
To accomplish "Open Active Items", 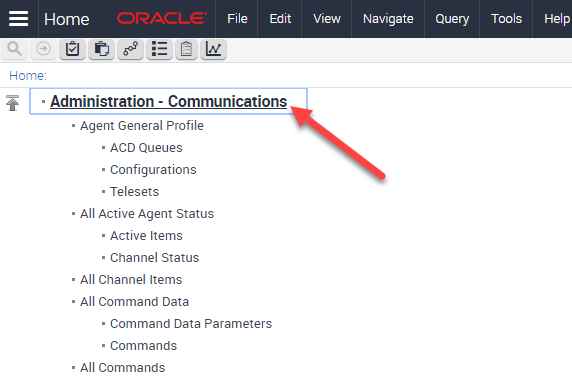I will 146,236.
